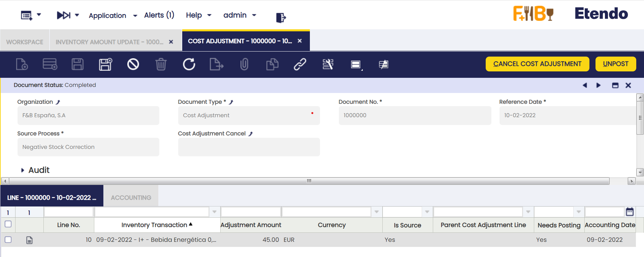Viewport: 644px width, 257px height.
Task: Click the horizontal scrollbar of the form
Action: pos(309,181)
